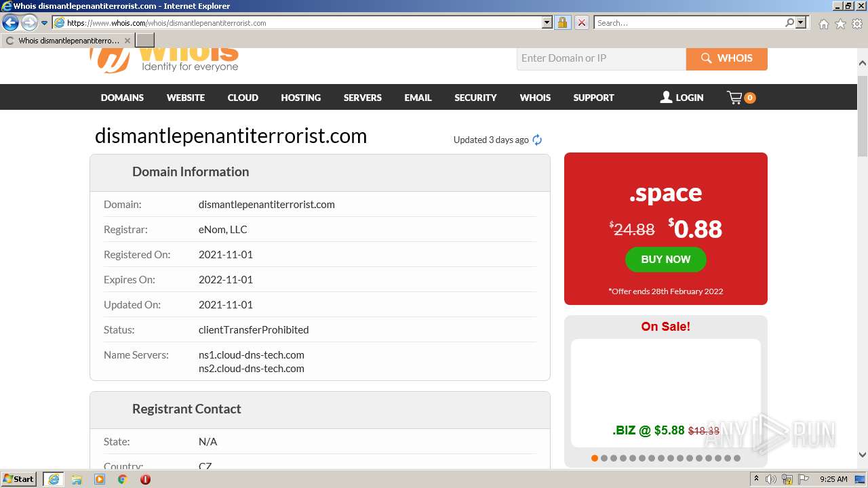Click the page scrollbar down arrow
The height and width of the screenshot is (488, 868).
click(x=863, y=455)
